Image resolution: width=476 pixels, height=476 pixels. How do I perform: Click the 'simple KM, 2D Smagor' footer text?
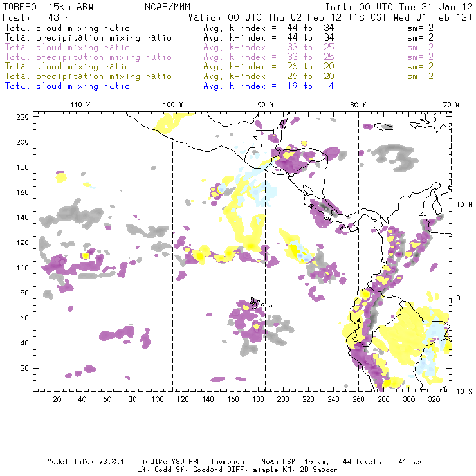[295, 470]
